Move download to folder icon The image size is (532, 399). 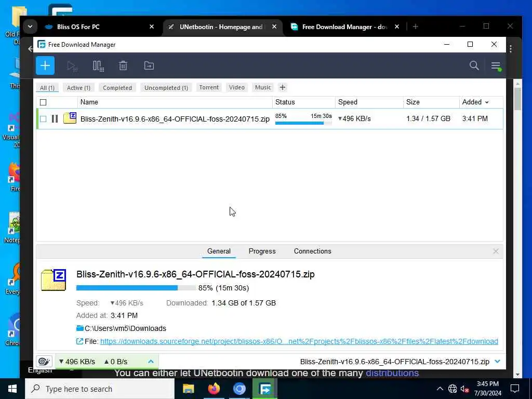tap(149, 65)
